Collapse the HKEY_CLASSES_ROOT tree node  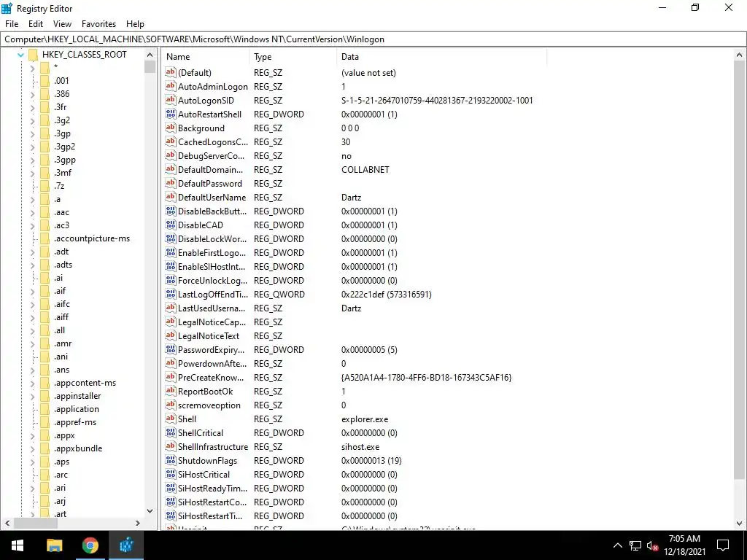[x=20, y=55]
